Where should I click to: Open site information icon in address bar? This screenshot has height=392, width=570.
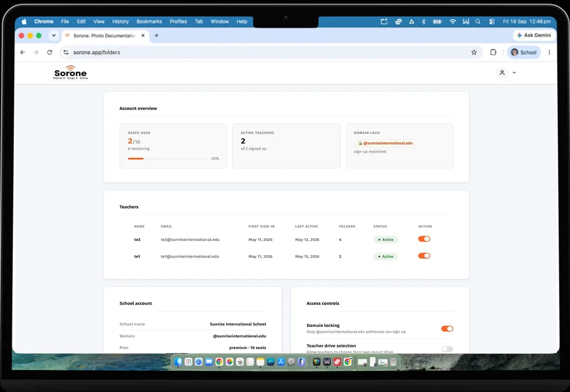(66, 52)
